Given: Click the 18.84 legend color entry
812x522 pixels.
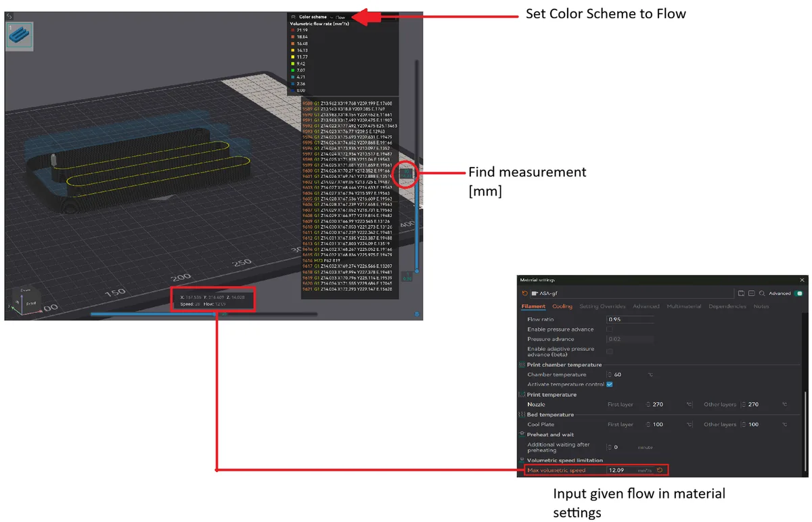Looking at the screenshot, I should (x=298, y=37).
